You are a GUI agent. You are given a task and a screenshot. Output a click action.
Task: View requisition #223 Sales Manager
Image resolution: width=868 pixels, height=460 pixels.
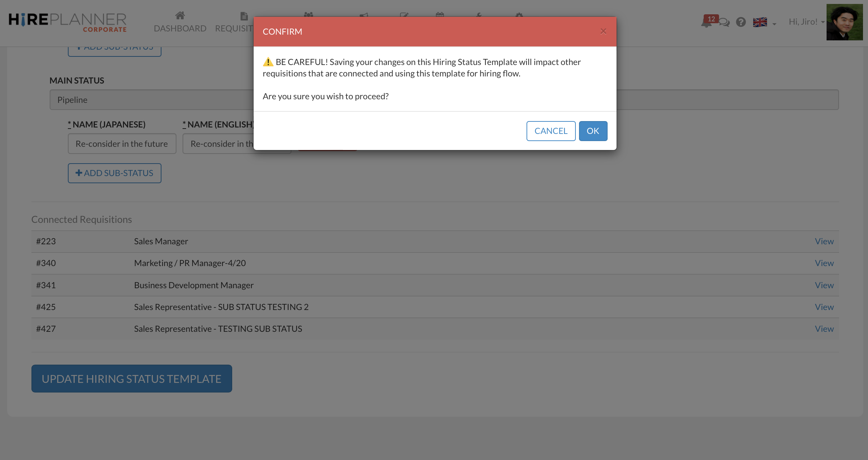coord(824,241)
